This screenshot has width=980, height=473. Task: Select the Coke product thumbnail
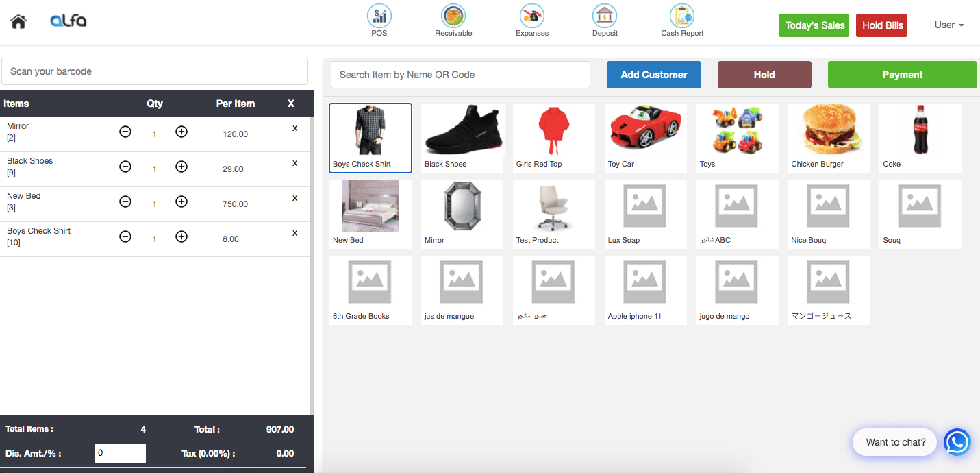point(920,137)
